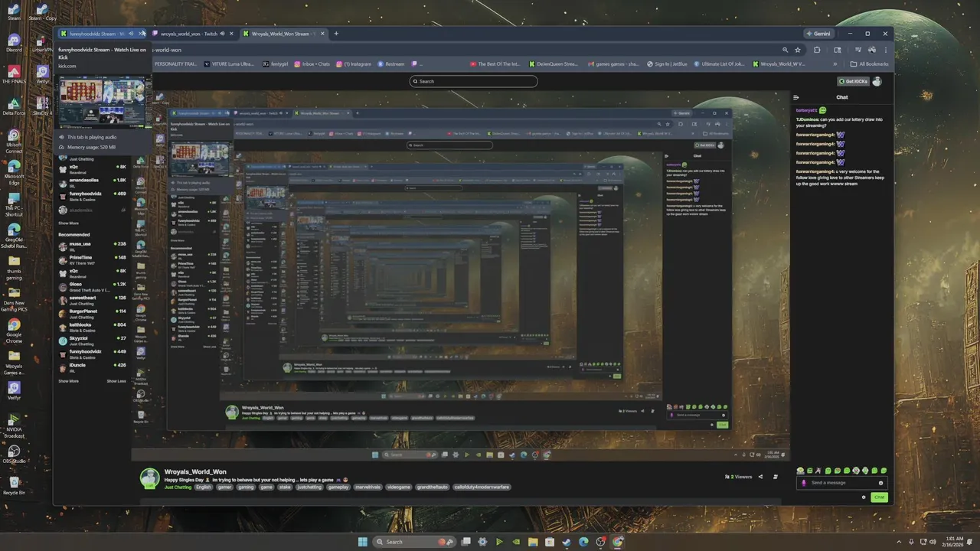Open Kick user avatar menu
The image size is (980, 551).
coord(877,81)
